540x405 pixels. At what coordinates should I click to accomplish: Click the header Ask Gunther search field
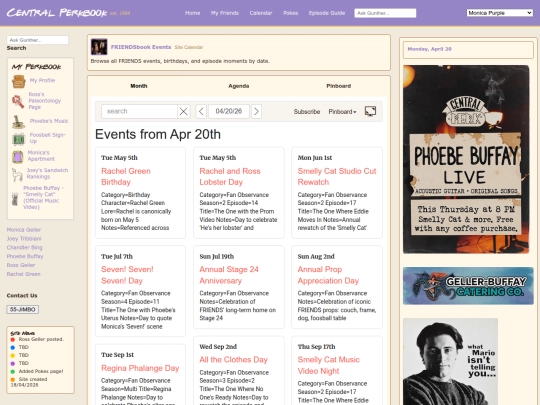click(x=385, y=13)
